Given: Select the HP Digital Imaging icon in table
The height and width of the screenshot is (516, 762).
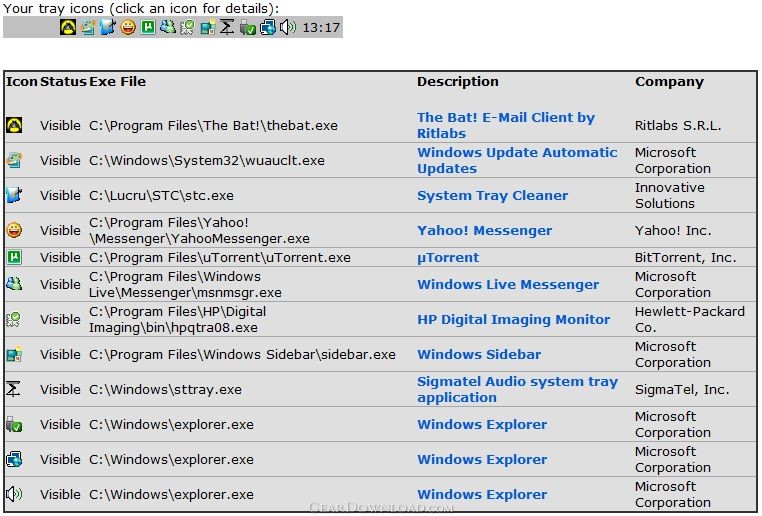Looking at the screenshot, I should [x=14, y=319].
